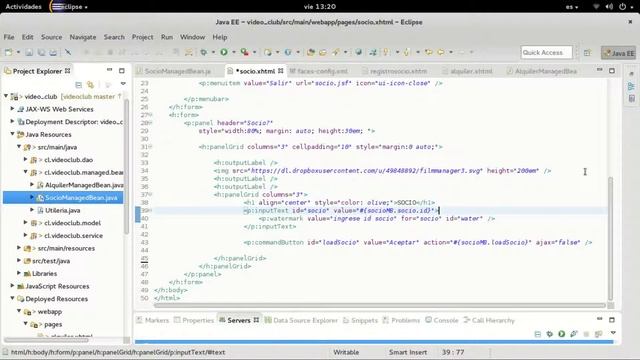Open the Help menu

click(220, 37)
